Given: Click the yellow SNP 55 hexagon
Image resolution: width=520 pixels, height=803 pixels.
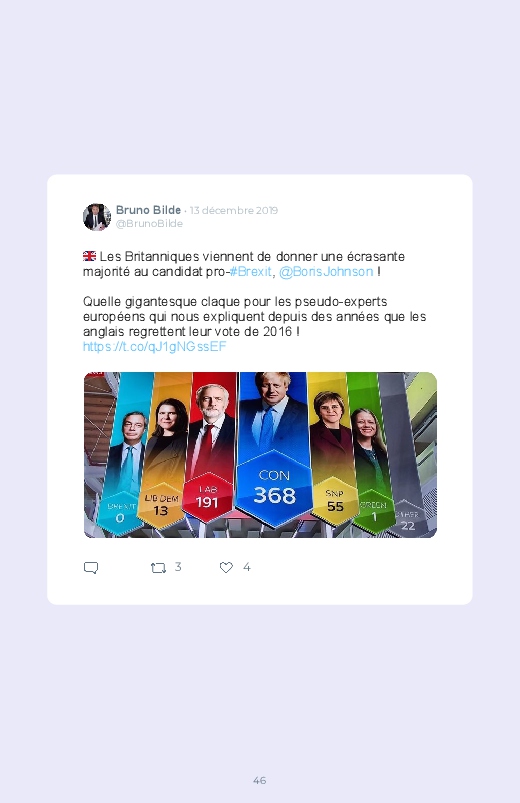Looking at the screenshot, I should click(335, 500).
